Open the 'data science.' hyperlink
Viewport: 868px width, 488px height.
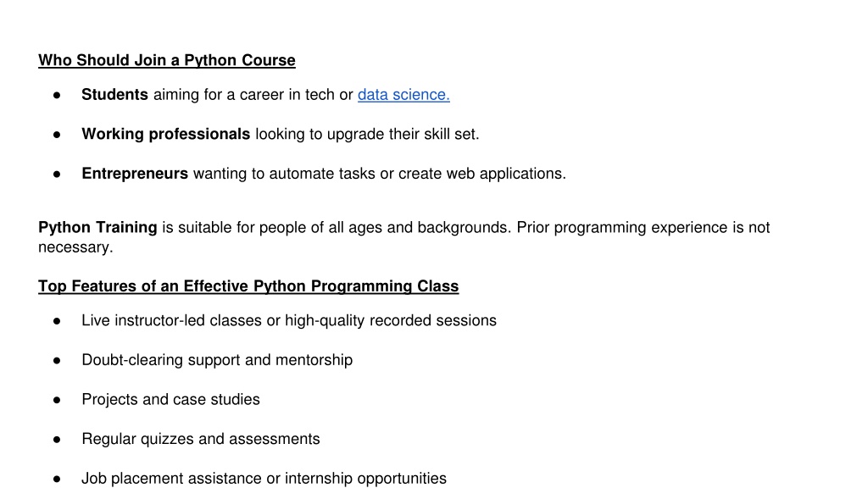(x=403, y=95)
